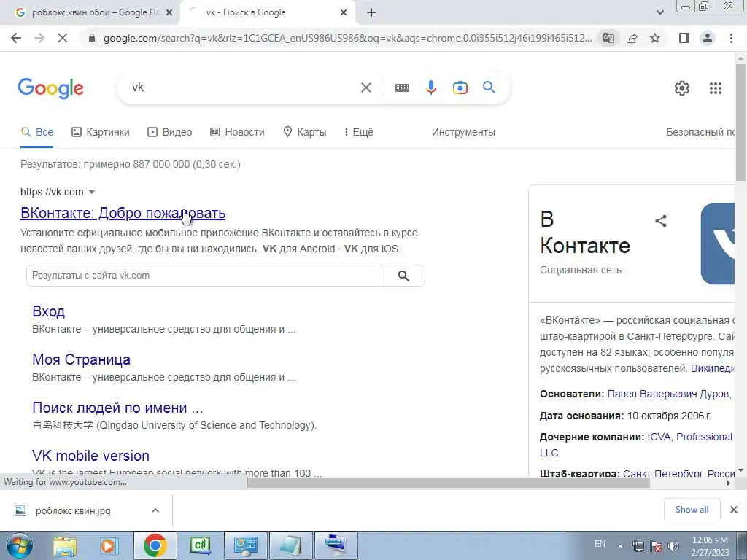Open ВКонтакте: Добро пожаловать result
The image size is (747, 560).
pos(123,214)
